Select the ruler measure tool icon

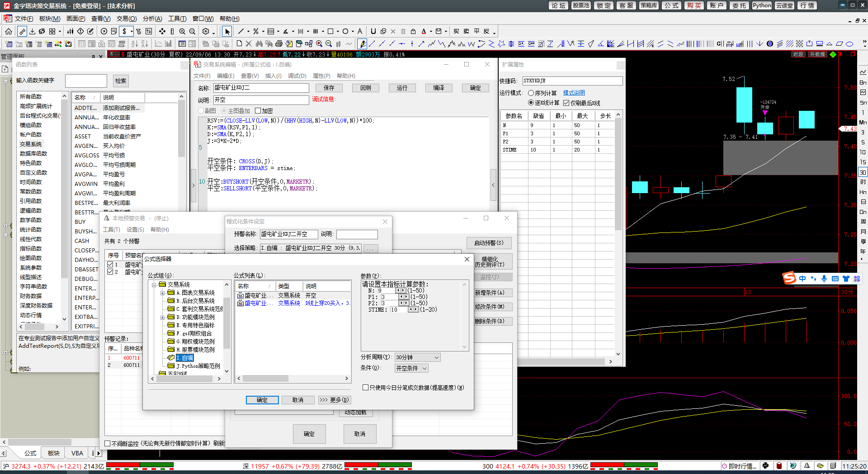[x=22, y=31]
